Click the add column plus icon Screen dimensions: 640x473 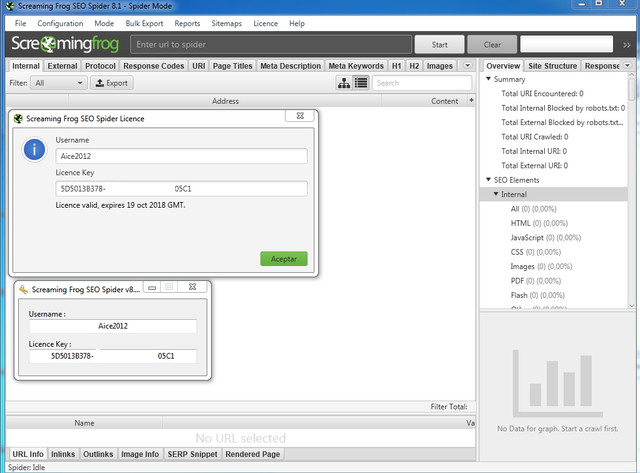point(471,100)
